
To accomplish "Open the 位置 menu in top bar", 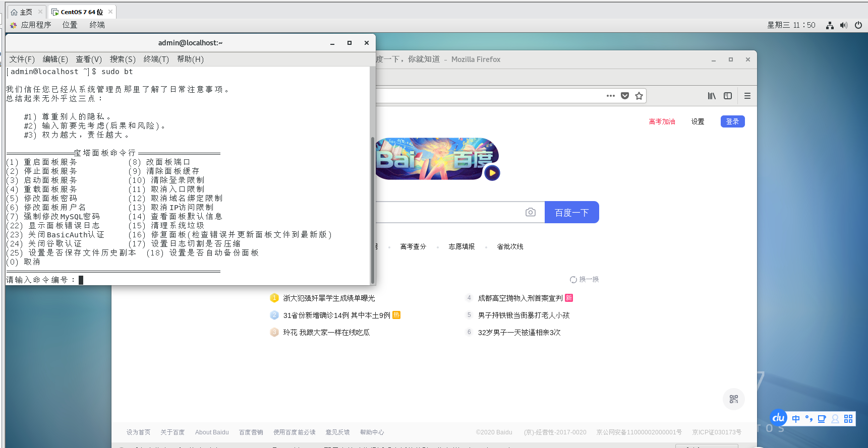I will tap(70, 25).
